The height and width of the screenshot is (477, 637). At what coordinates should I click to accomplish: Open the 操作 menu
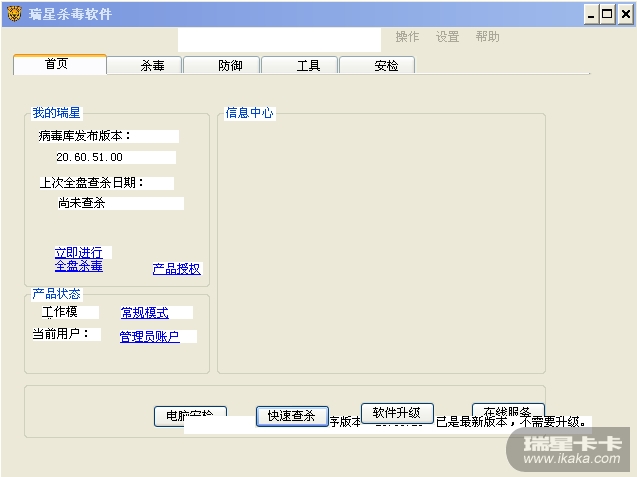coord(407,37)
